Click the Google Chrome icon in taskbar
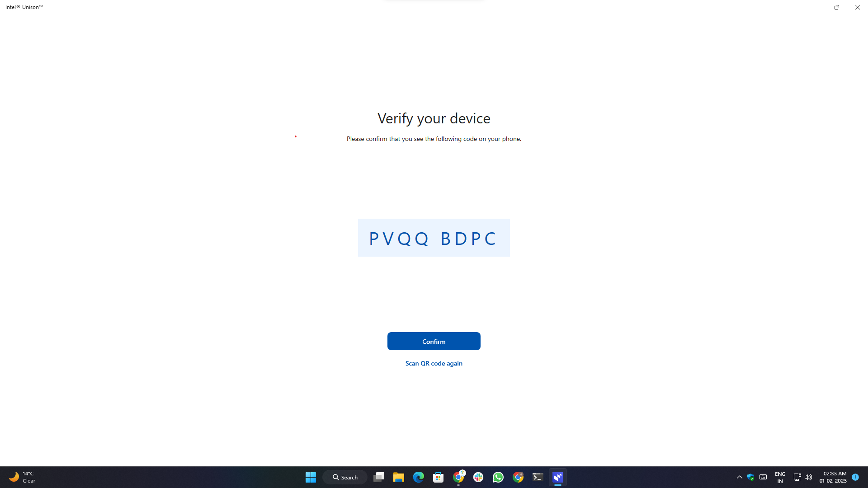The width and height of the screenshot is (868, 488). point(518,477)
